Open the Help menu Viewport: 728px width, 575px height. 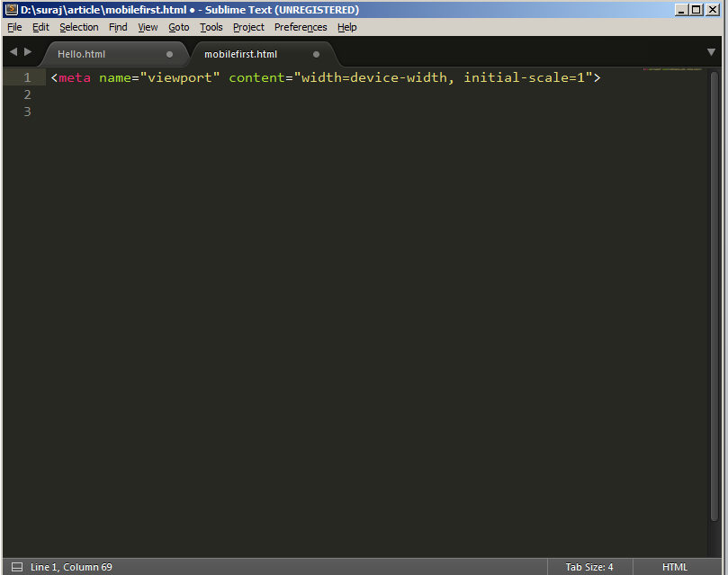(x=346, y=27)
